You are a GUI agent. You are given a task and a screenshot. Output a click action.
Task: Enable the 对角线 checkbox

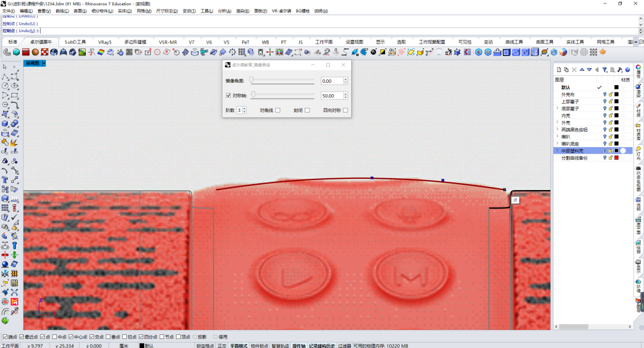pyautogui.click(x=278, y=110)
